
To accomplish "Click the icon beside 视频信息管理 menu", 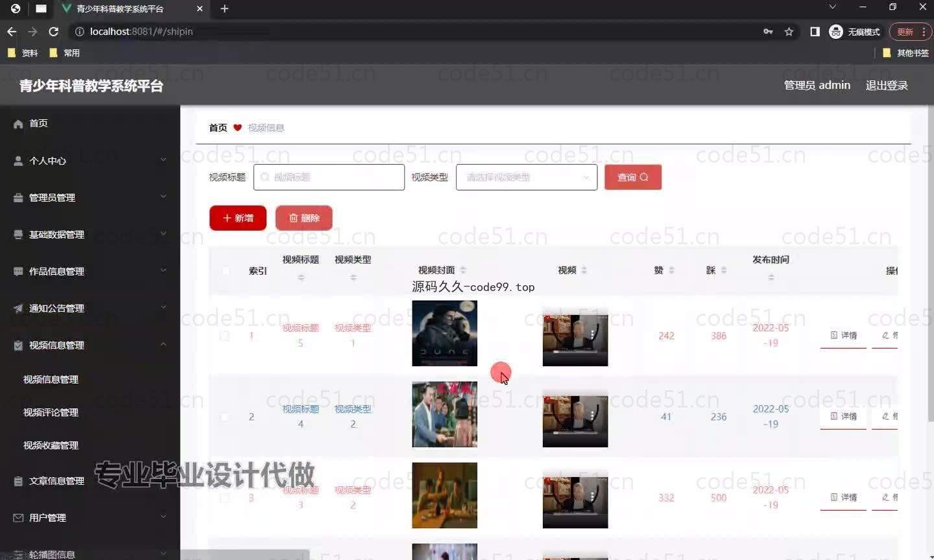I will click(18, 345).
